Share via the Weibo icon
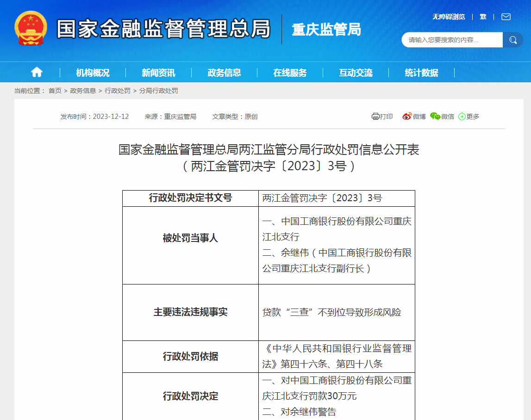The height and width of the screenshot is (420, 531). (x=407, y=117)
